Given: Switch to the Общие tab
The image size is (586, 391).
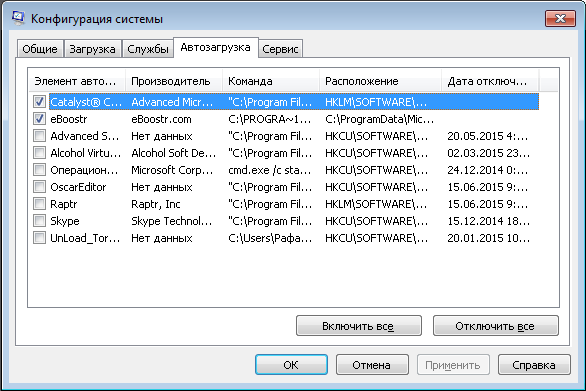Looking at the screenshot, I should point(40,49).
